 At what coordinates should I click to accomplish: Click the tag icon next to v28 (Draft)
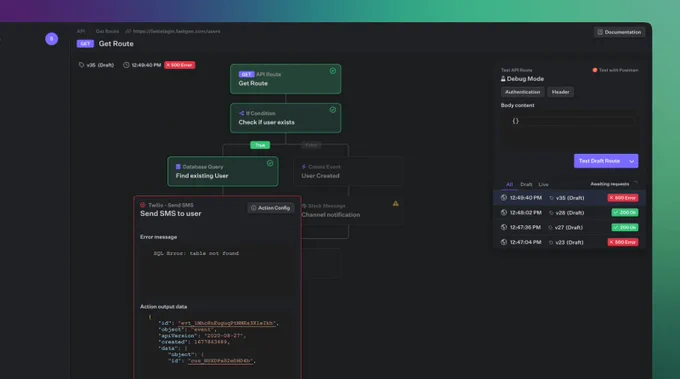[552, 213]
